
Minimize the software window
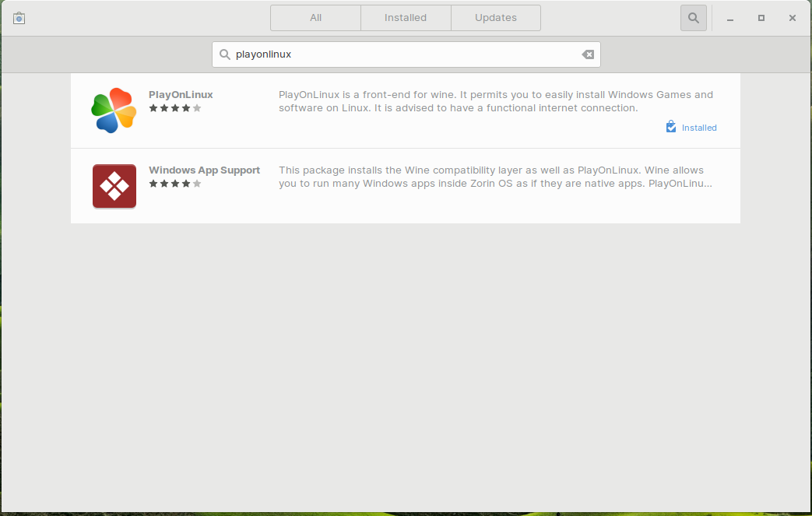(730, 18)
